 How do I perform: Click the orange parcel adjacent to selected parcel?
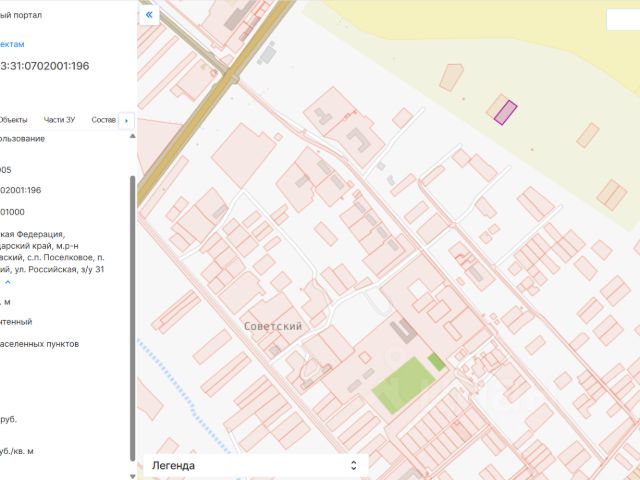click(496, 106)
